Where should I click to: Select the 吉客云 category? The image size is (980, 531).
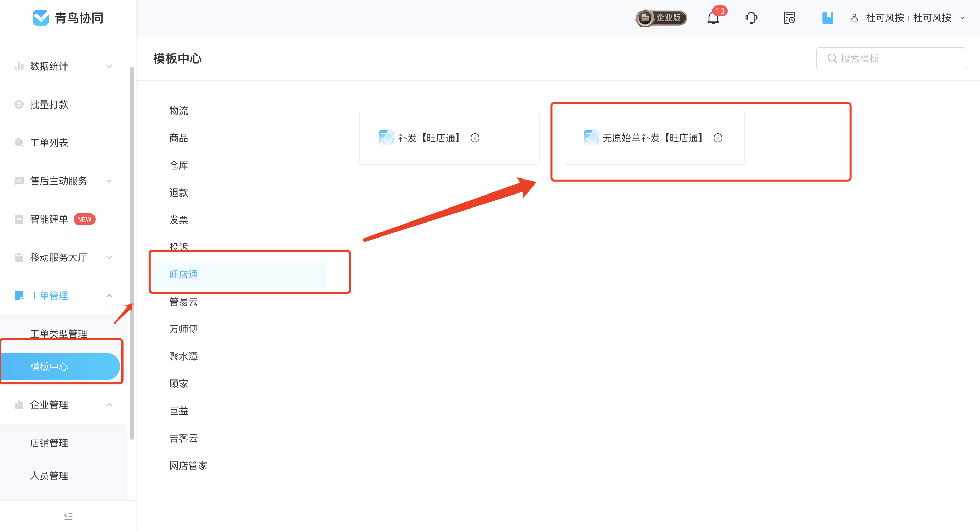[x=183, y=438]
